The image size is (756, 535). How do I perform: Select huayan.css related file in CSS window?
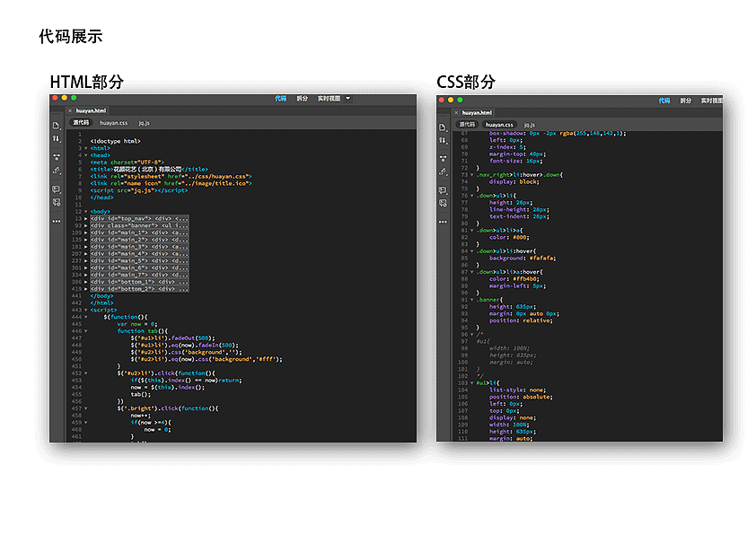pyautogui.click(x=499, y=125)
